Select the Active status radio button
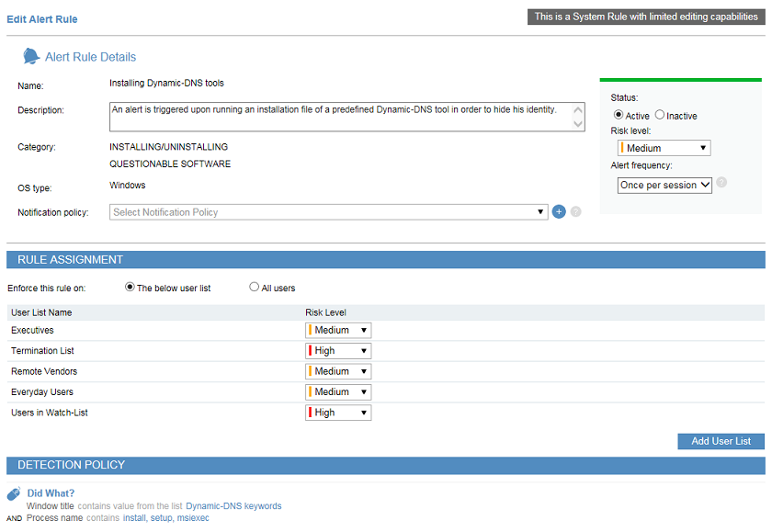This screenshot has width=772, height=532. click(619, 115)
